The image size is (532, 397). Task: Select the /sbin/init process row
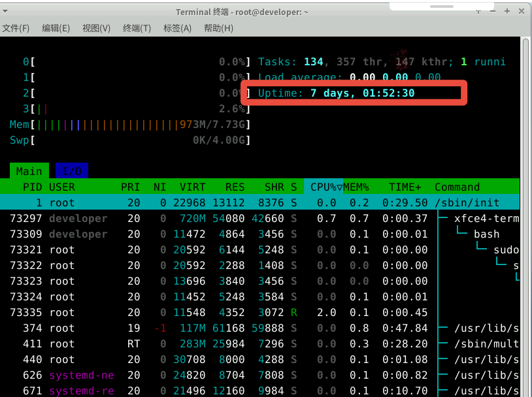coord(261,202)
